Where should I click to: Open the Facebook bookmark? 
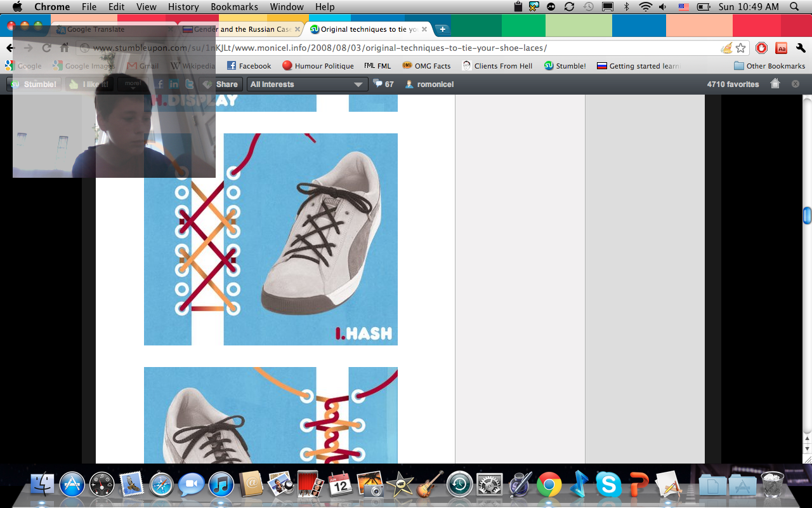tap(249, 66)
